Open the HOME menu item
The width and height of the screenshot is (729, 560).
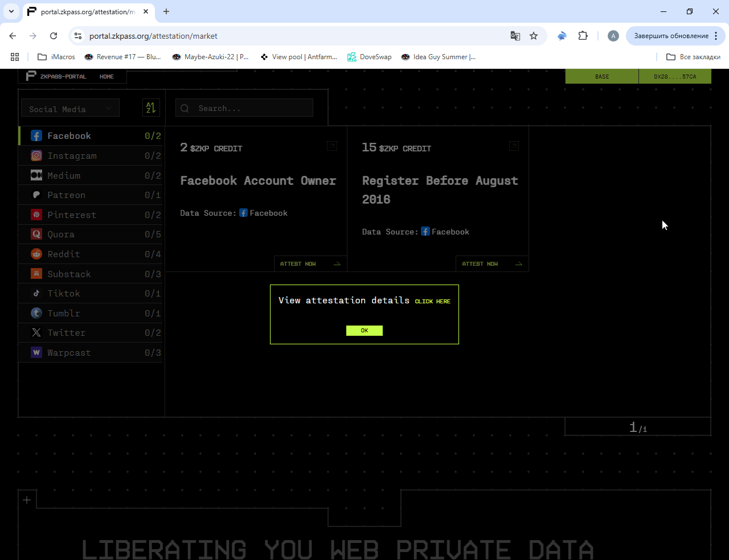click(107, 77)
